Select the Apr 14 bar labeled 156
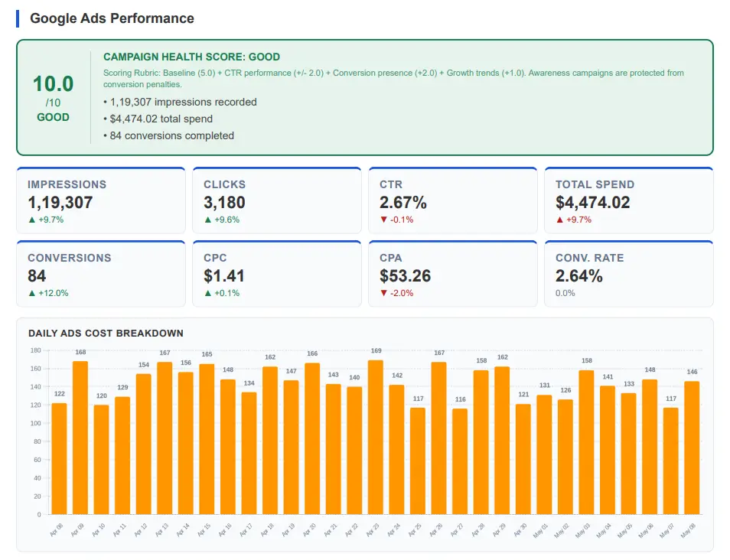The height and width of the screenshot is (560, 730). [186, 443]
